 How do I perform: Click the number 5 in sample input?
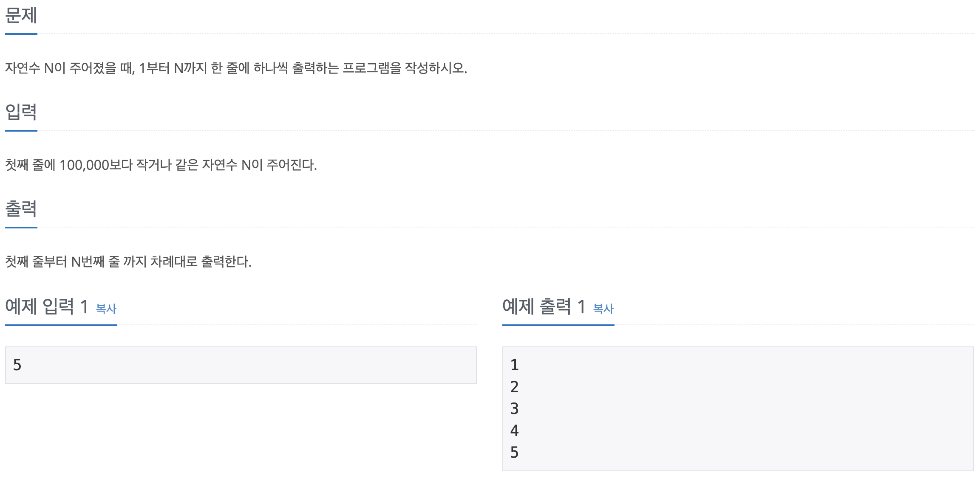(x=17, y=365)
